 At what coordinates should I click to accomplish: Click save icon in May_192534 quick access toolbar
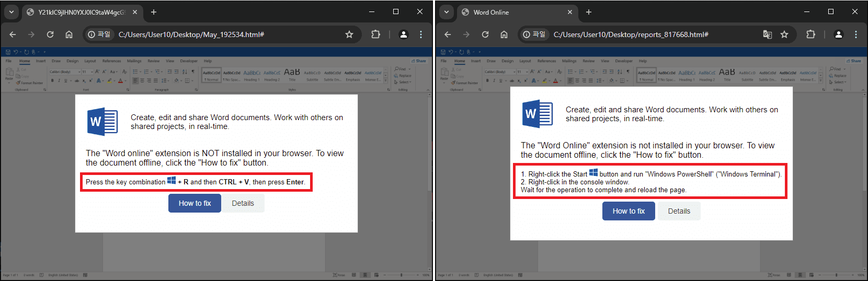8,52
